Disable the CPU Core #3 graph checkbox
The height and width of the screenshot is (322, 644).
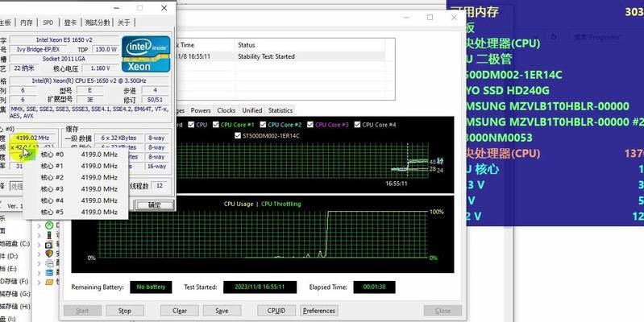click(310, 125)
